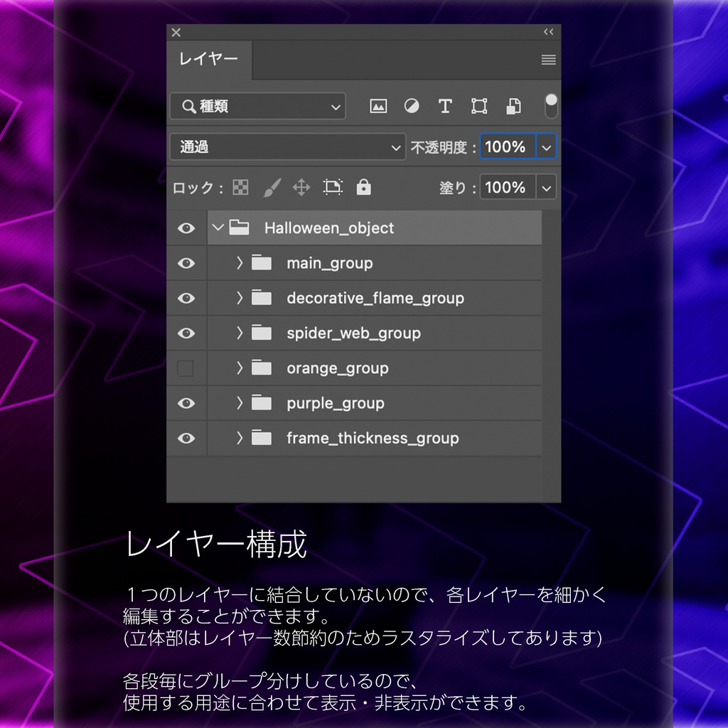Lock position move-arrows icon
The height and width of the screenshot is (728, 728).
[x=301, y=188]
